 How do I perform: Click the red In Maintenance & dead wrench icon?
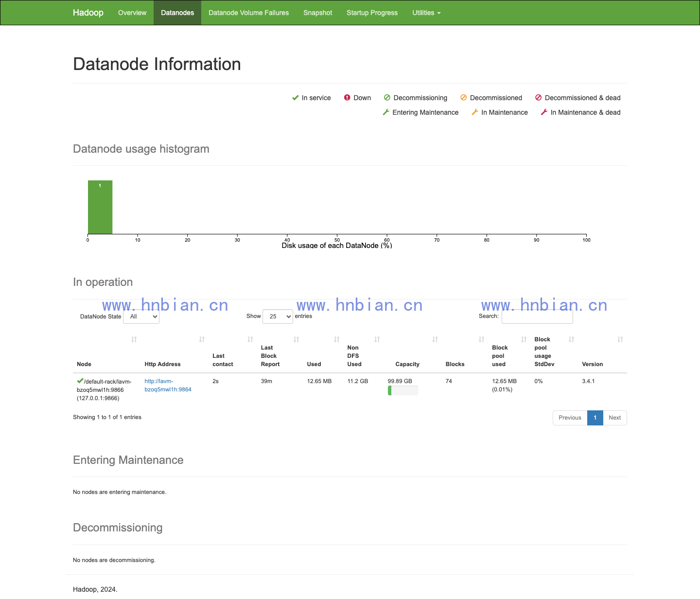[544, 112]
